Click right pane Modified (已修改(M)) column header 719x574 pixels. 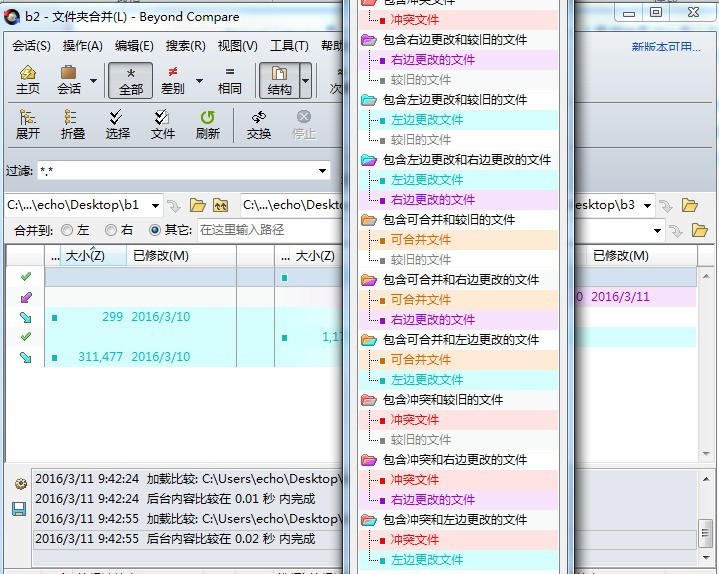[x=642, y=256]
